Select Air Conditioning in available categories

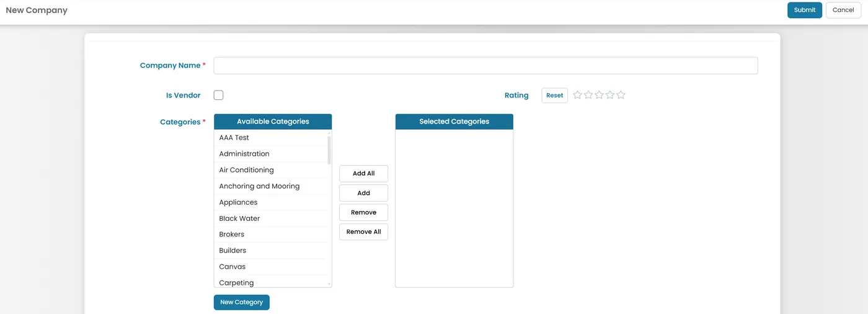(271, 170)
